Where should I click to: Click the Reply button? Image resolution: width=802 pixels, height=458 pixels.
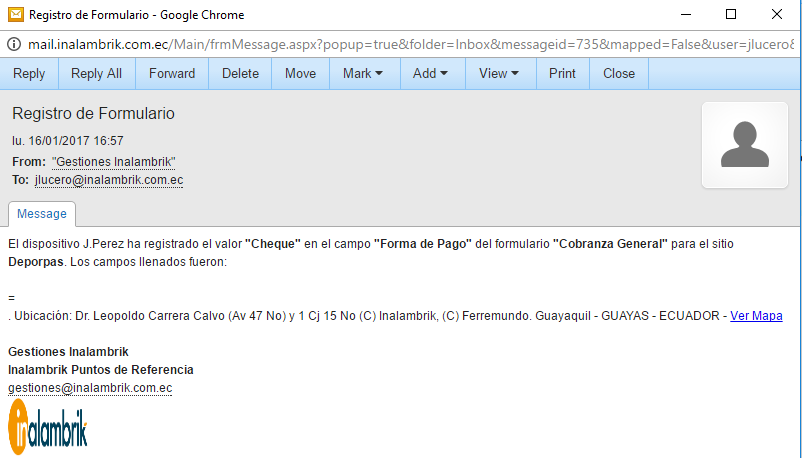(29, 74)
